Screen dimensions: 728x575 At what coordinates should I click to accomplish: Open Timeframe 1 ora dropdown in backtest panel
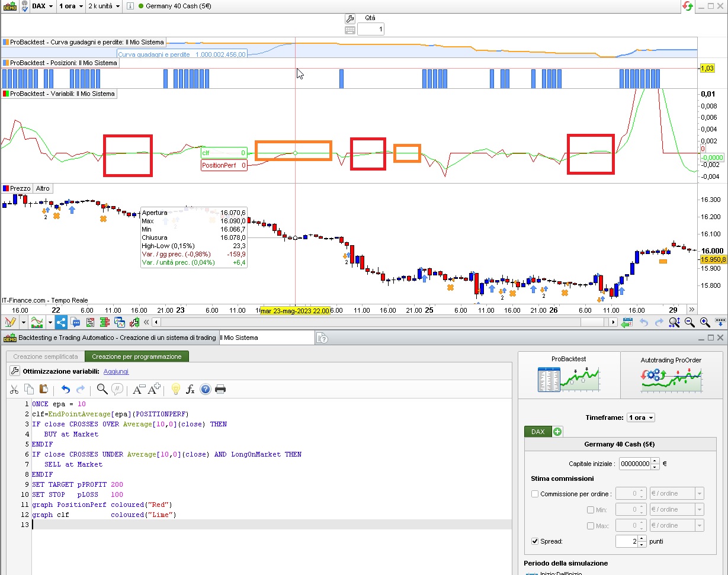(x=642, y=417)
